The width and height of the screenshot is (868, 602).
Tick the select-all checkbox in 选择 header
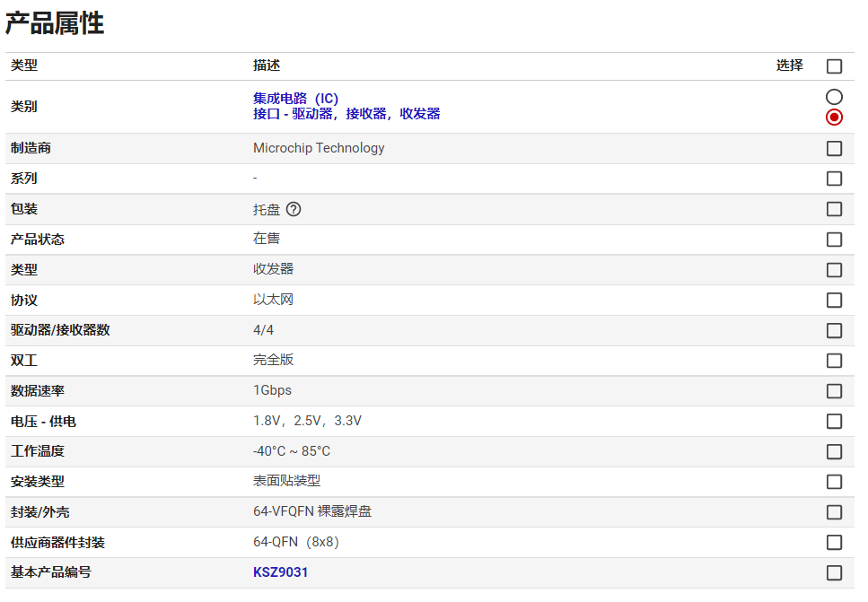click(x=834, y=65)
